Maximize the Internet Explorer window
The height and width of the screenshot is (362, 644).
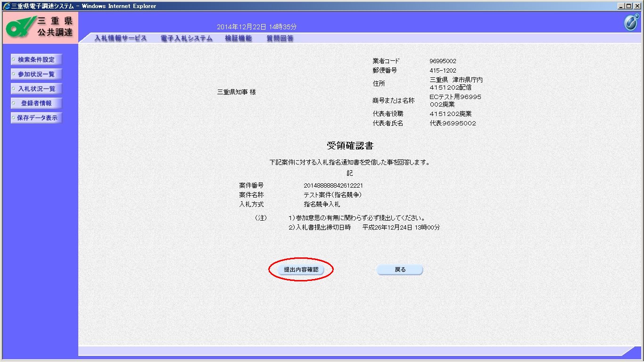629,6
